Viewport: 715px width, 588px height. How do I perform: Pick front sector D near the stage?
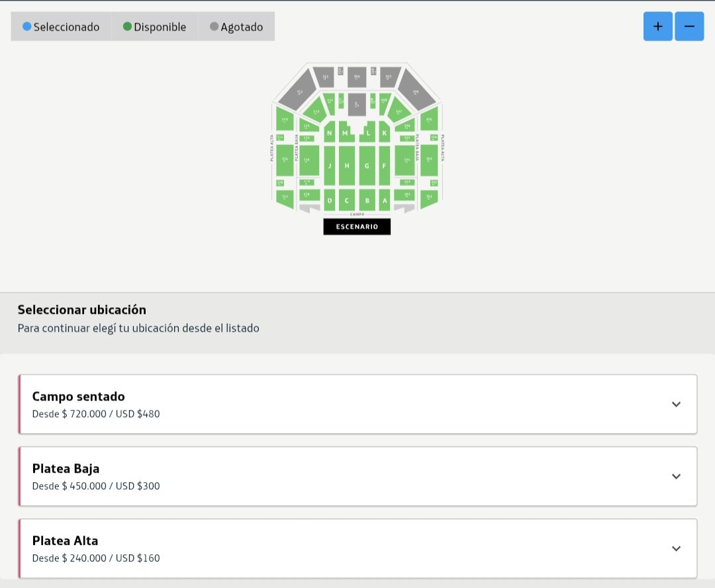(x=329, y=200)
